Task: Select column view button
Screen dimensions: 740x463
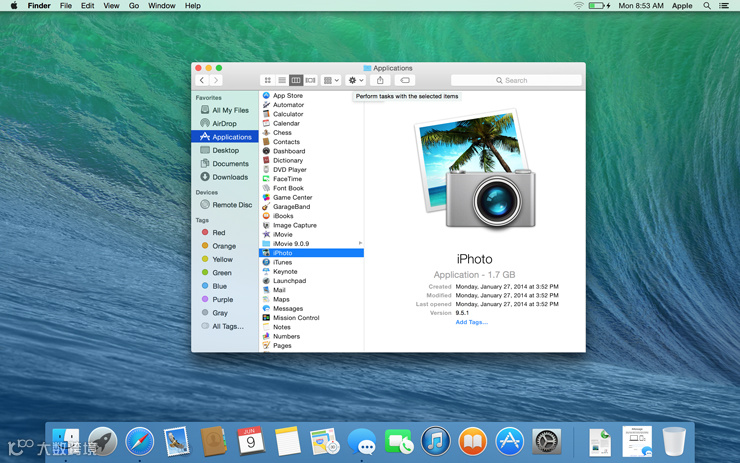Action: pyautogui.click(x=296, y=80)
